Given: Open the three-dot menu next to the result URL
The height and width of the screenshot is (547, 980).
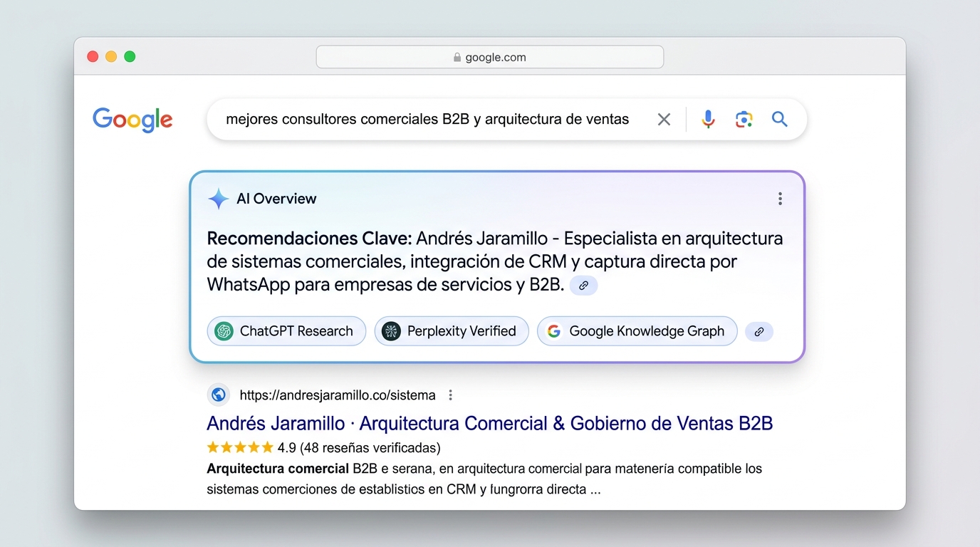Looking at the screenshot, I should tap(450, 395).
